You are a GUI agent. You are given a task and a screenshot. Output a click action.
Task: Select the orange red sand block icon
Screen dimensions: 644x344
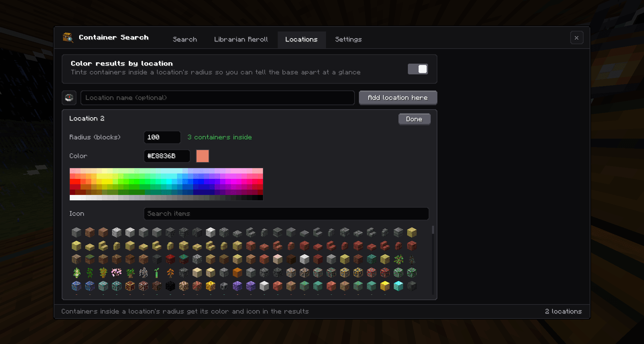(237, 273)
